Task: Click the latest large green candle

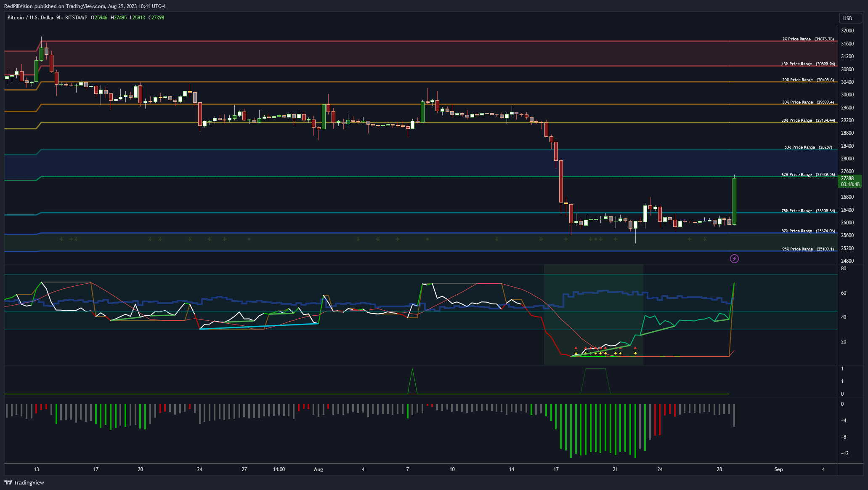Action: point(734,201)
